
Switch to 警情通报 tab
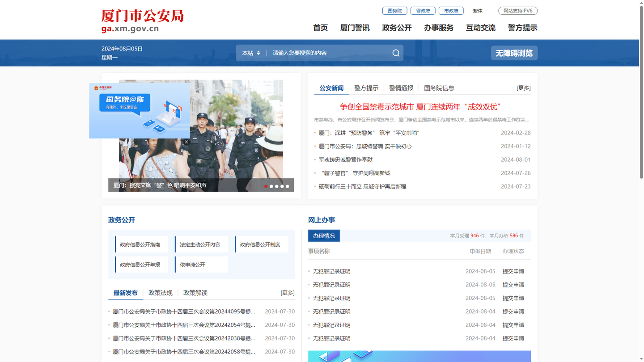click(401, 88)
